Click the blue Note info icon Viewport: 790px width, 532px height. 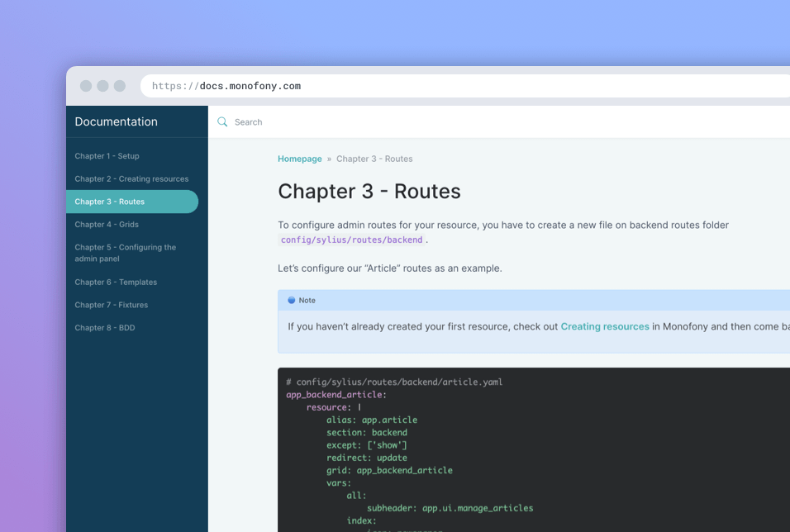click(x=291, y=300)
